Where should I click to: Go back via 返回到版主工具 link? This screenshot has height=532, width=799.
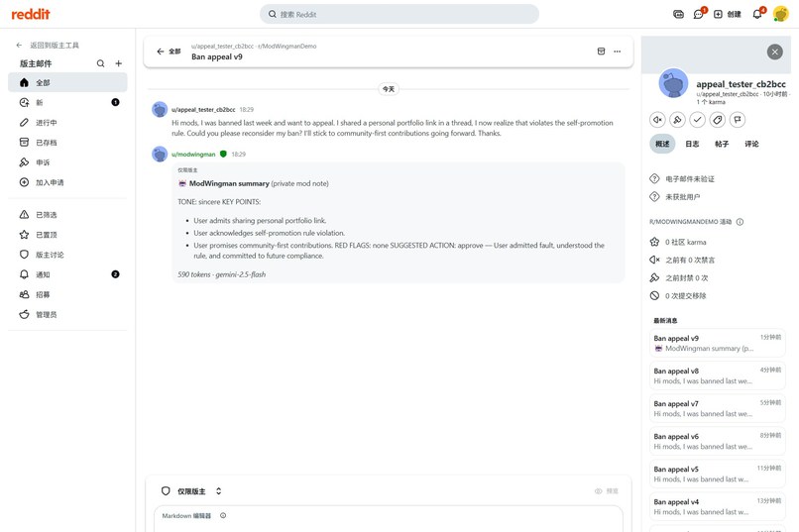point(48,46)
